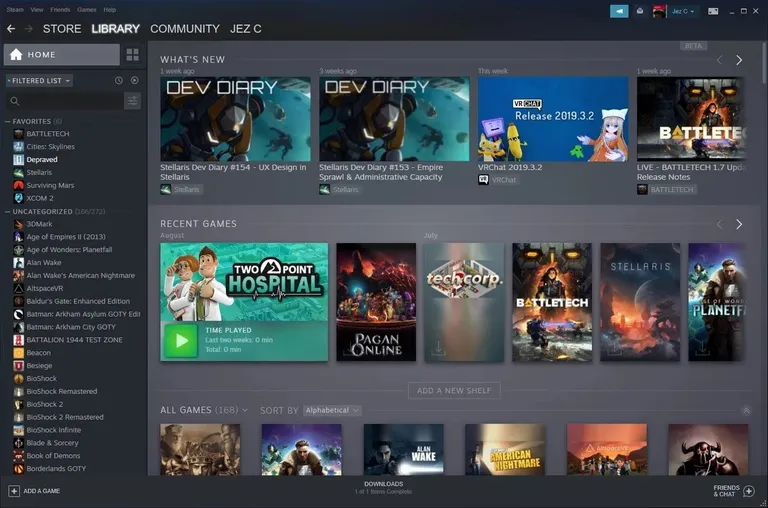The width and height of the screenshot is (768, 508).
Task: Open Alan Wake tile in All Games
Action: 404,449
